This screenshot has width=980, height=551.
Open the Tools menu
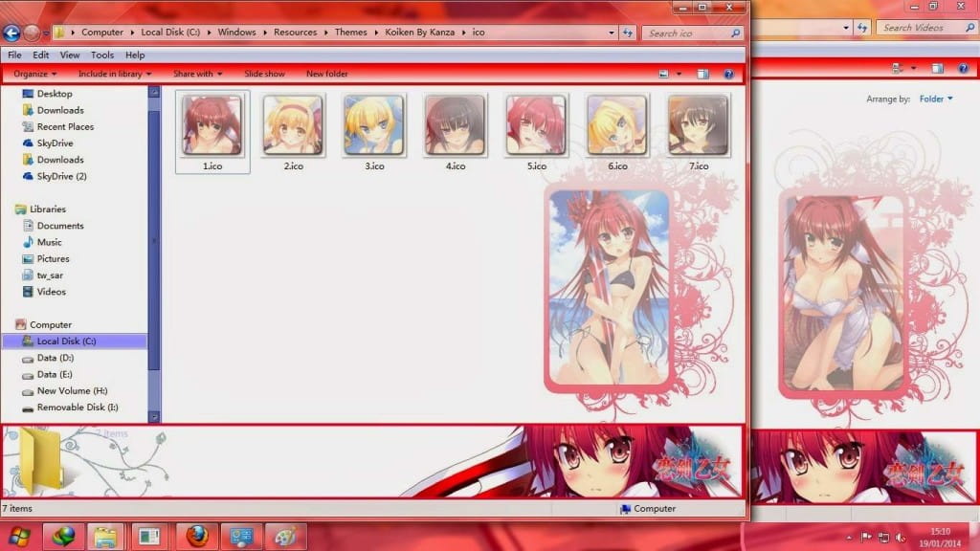102,55
